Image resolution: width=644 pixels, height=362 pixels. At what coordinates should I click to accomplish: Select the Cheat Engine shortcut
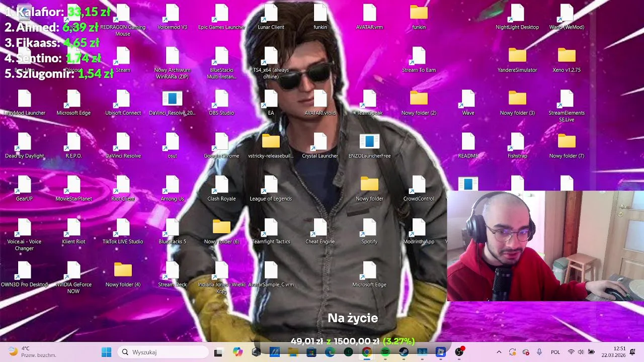[x=320, y=232]
